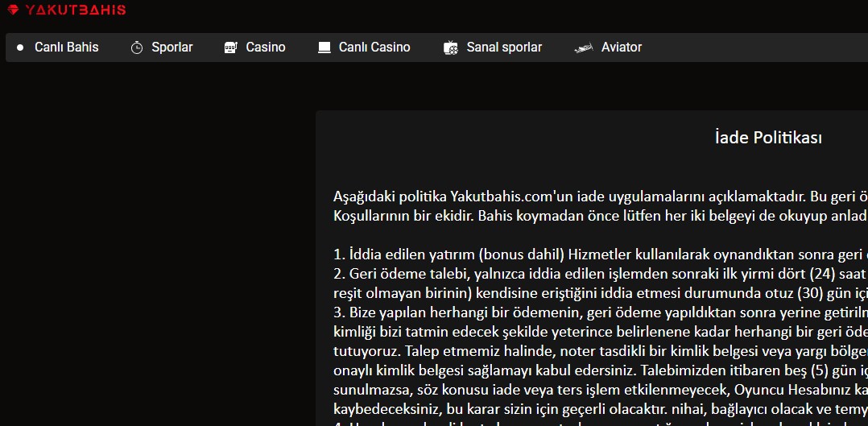Image resolution: width=868 pixels, height=426 pixels.
Task: Click the Canlı Bahis live dot icon
Action: 20,48
